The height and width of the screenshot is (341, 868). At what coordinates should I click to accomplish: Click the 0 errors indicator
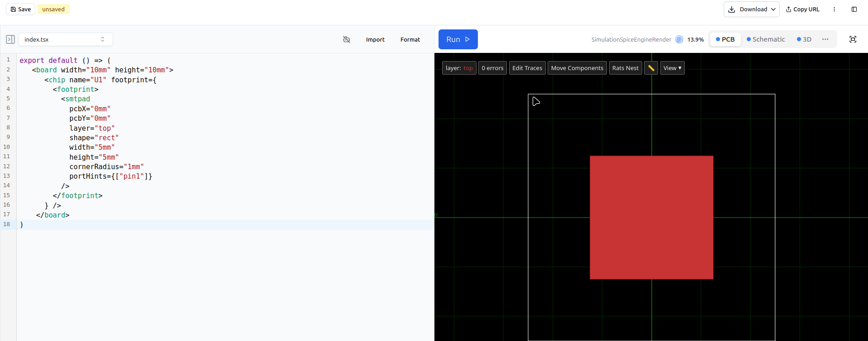492,68
